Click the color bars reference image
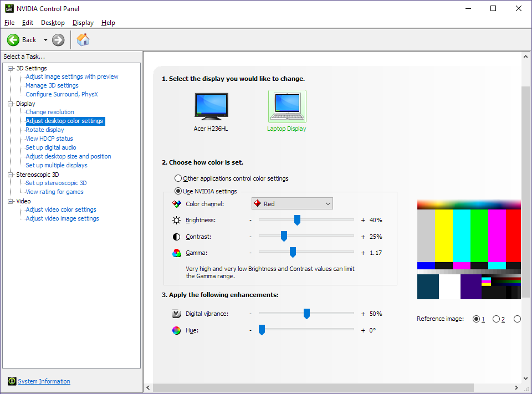This screenshot has width=532, height=394. pyautogui.click(x=469, y=249)
